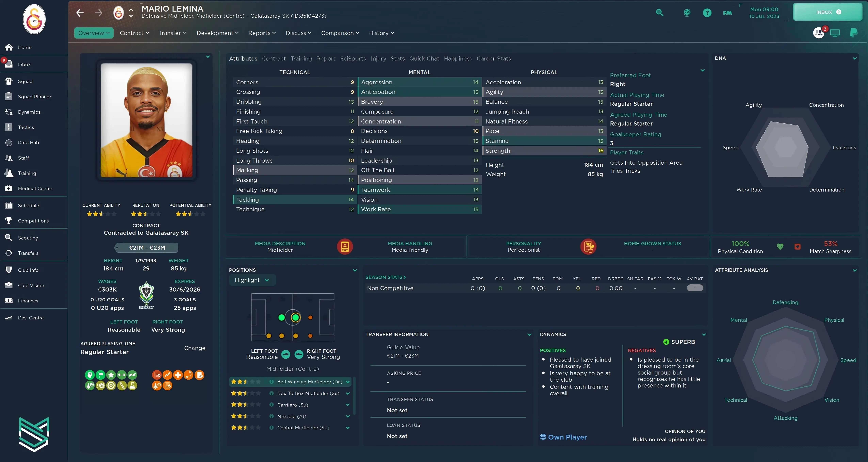Click the monitor display icon
Viewport: 868px width, 462px height.
click(835, 33)
